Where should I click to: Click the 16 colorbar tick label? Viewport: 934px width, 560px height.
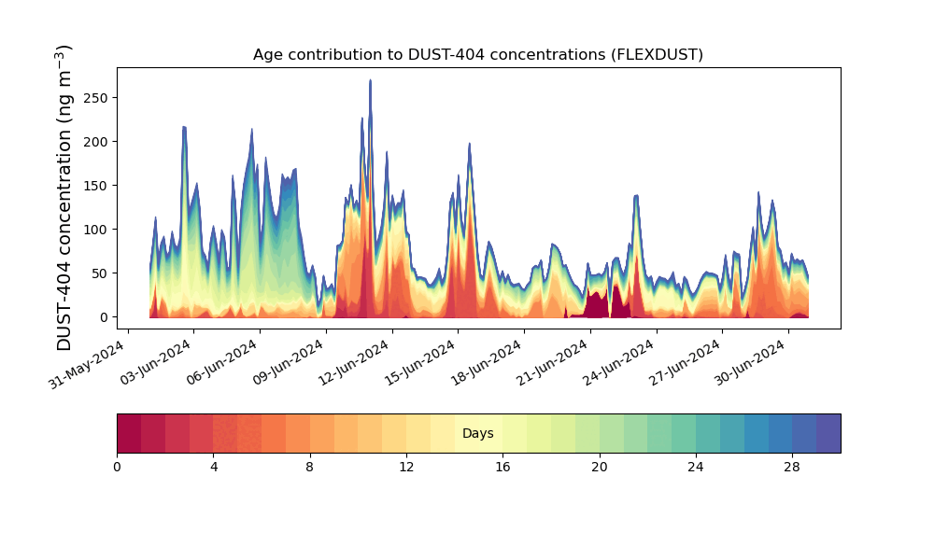[x=502, y=468]
